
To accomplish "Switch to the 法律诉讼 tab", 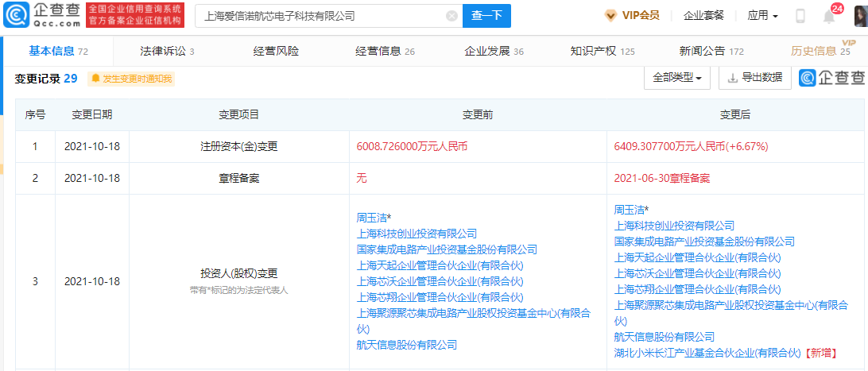I will coord(167,52).
